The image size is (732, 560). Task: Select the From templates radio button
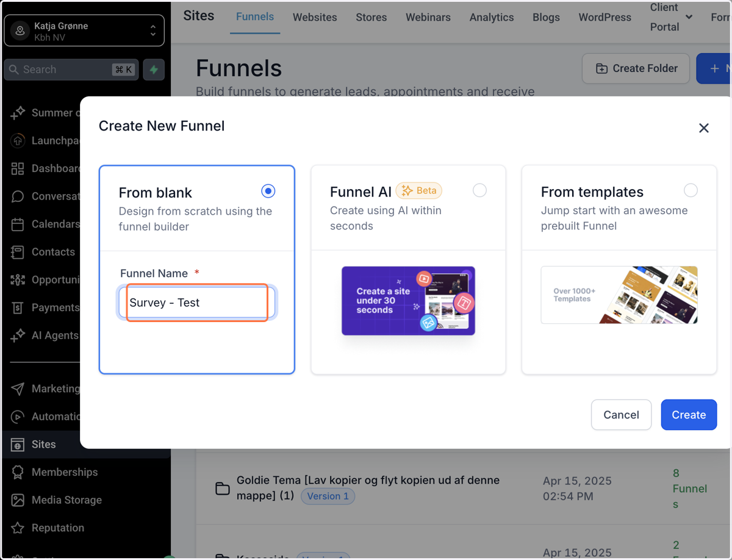(x=691, y=190)
